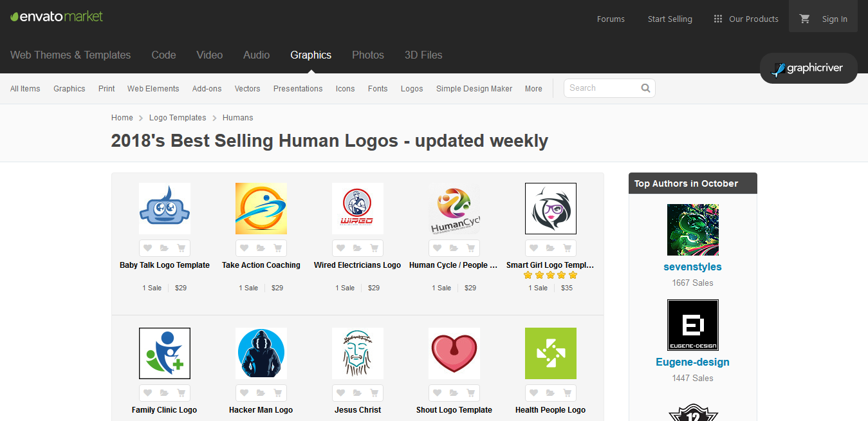Favorite the Take Action Coaching logo

pyautogui.click(x=245, y=248)
